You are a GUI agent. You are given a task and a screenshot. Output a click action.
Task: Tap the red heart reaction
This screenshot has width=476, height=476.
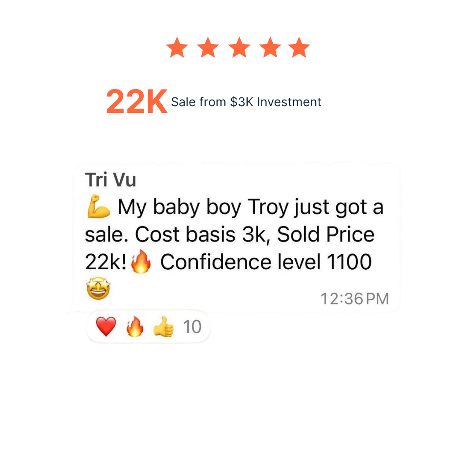(x=106, y=327)
